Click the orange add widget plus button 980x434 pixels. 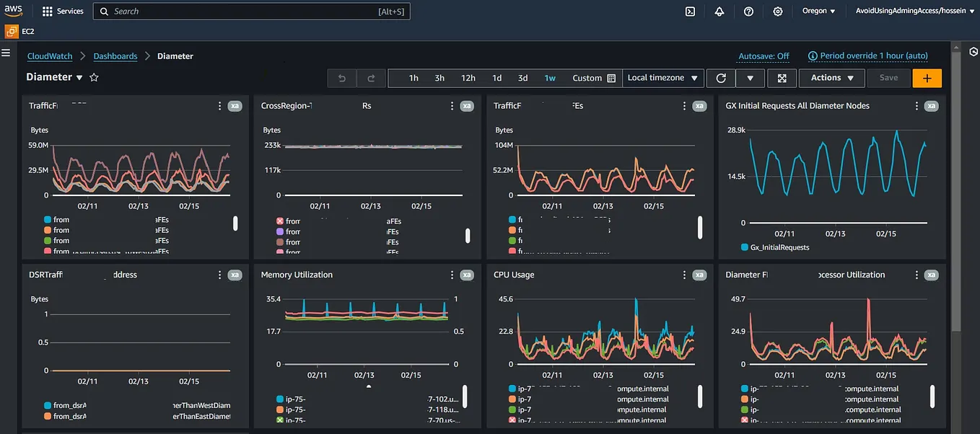coord(927,78)
